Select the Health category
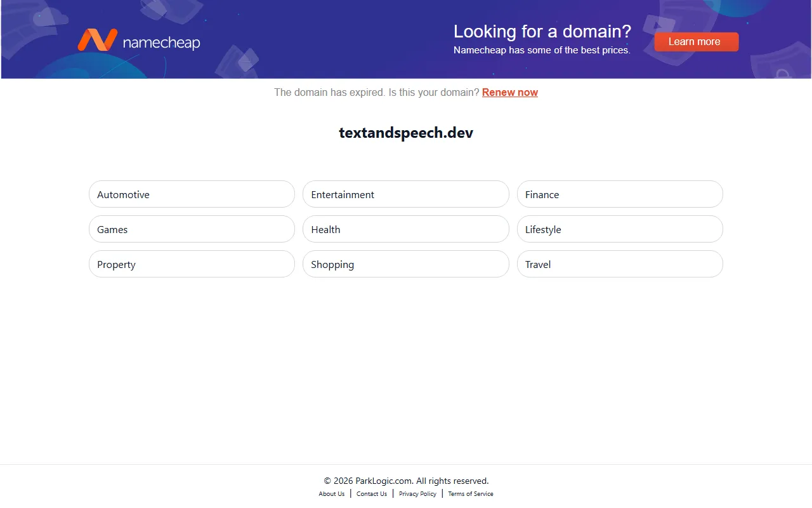This screenshot has height=508, width=812. click(405, 229)
